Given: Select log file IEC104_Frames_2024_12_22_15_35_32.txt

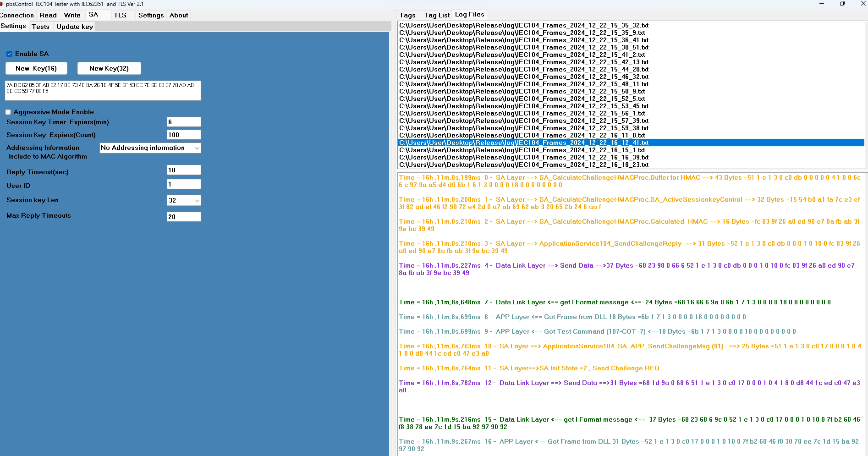Looking at the screenshot, I should tap(523, 25).
